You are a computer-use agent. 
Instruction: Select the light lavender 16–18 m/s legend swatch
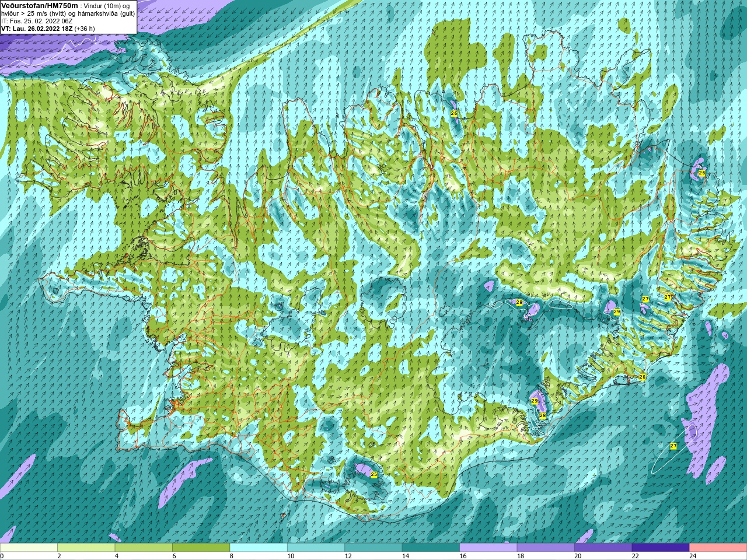tap(488, 548)
